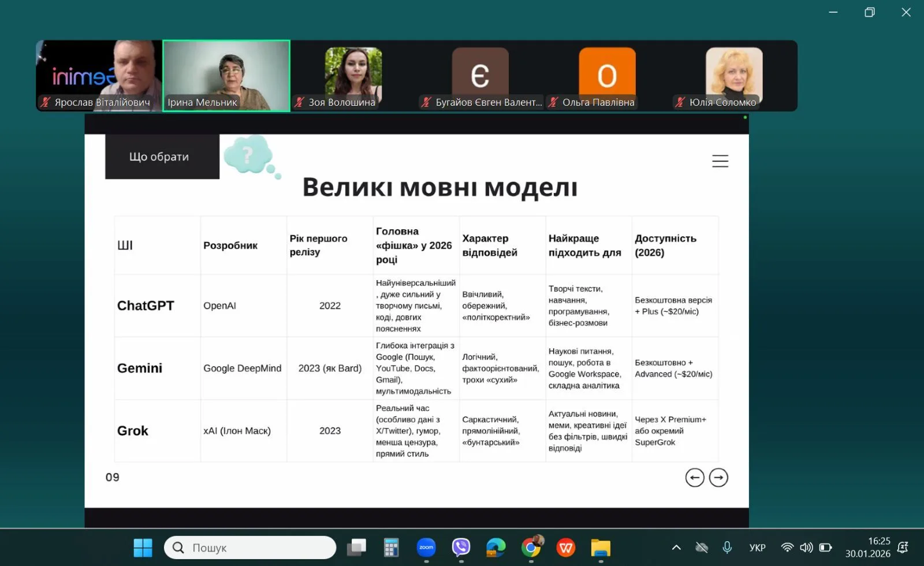Go to the previous slide arrow
The height and width of the screenshot is (566, 924).
click(x=695, y=478)
